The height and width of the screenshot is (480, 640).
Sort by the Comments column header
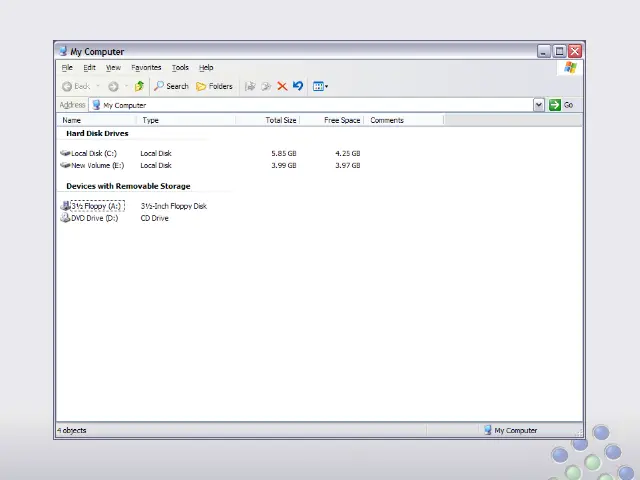coord(403,120)
